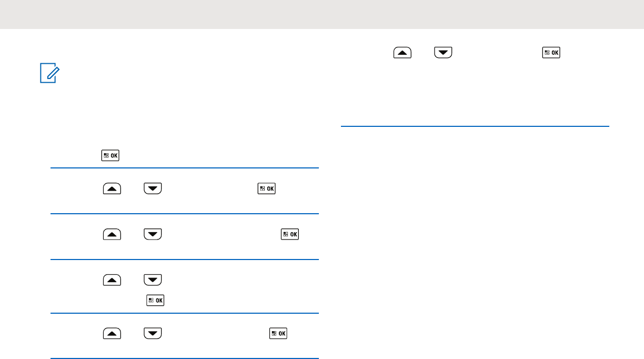The image size is (644, 359).
Task: Click the OK icon in the last left-column step
Action: [278, 333]
